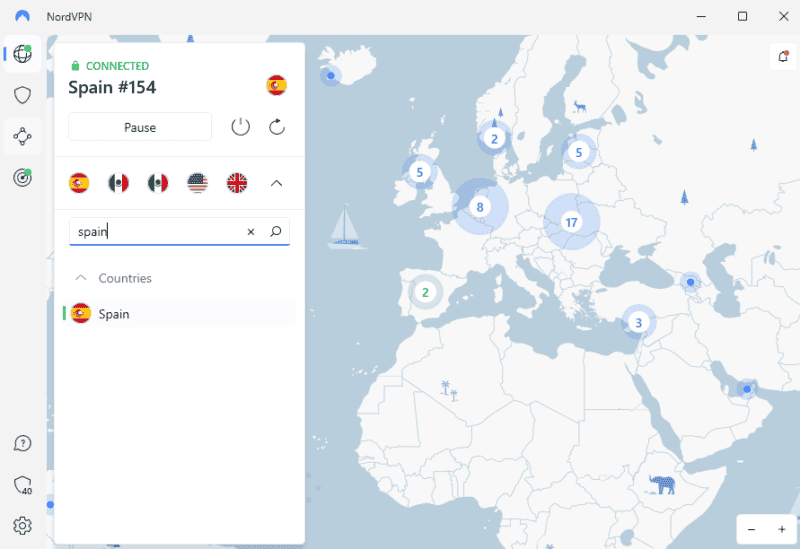Select the first Mexico flag in recents

pyautogui.click(x=118, y=183)
